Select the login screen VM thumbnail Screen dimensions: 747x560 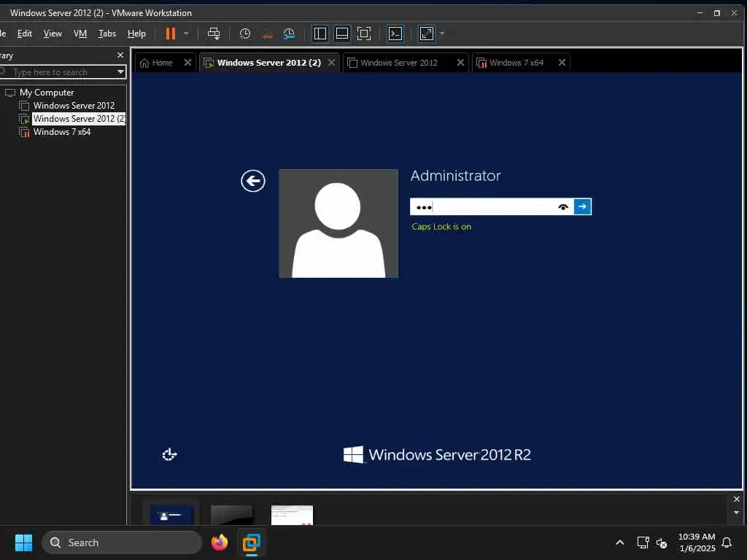(171, 515)
